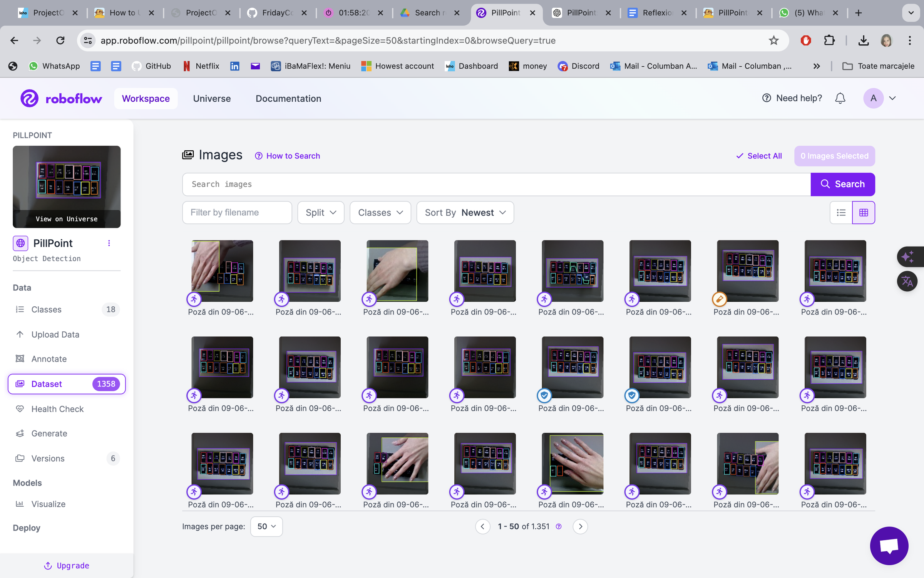
Task: Open the Universe tab
Action: [x=212, y=99]
